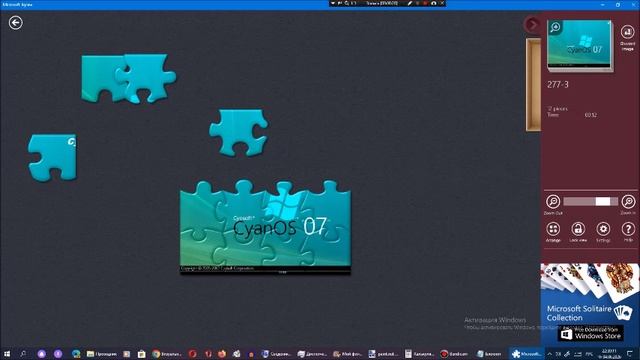This screenshot has width=640, height=360.
Task: Collapse the side panel with the chevron
Action: tap(532, 24)
